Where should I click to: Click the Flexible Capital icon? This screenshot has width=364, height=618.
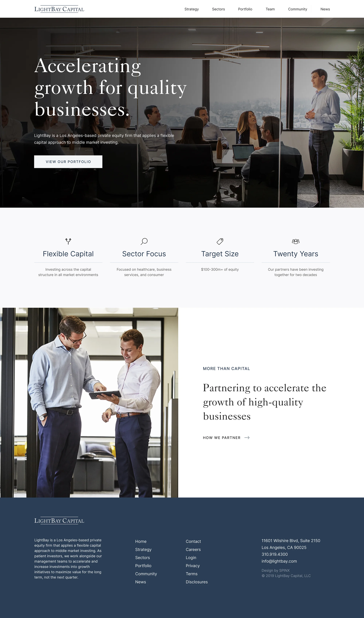coord(68,241)
